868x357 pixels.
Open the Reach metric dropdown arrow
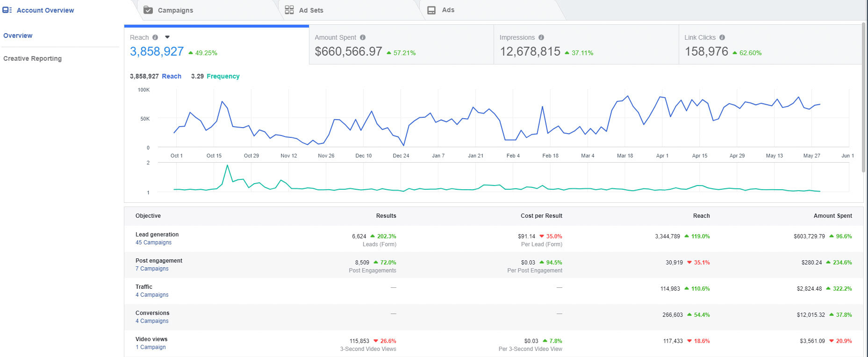(167, 37)
